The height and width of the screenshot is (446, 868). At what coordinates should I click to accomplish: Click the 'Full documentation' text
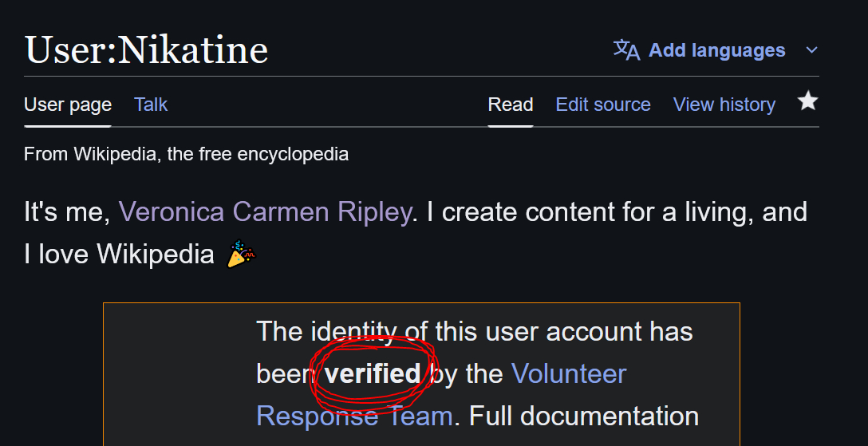pyautogui.click(x=583, y=416)
